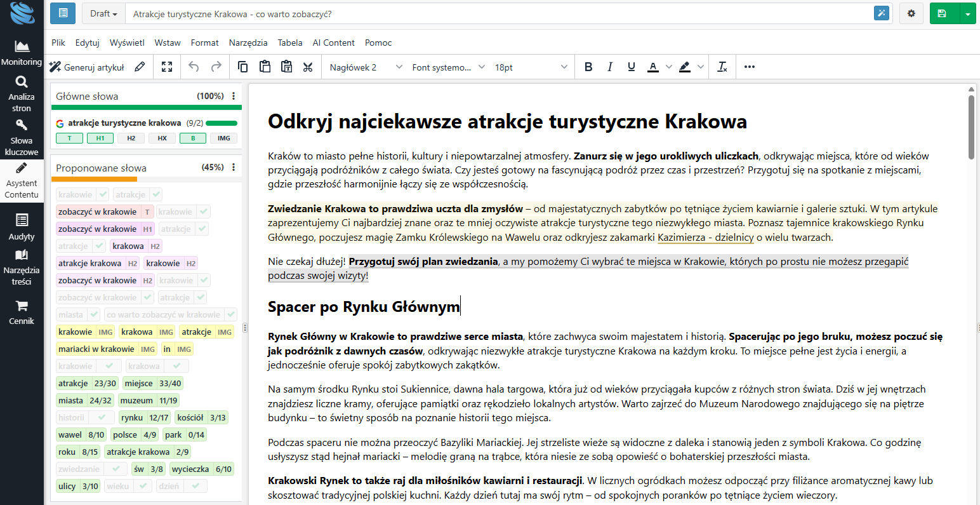
Task: Open the Draft status dropdown
Action: 103,13
